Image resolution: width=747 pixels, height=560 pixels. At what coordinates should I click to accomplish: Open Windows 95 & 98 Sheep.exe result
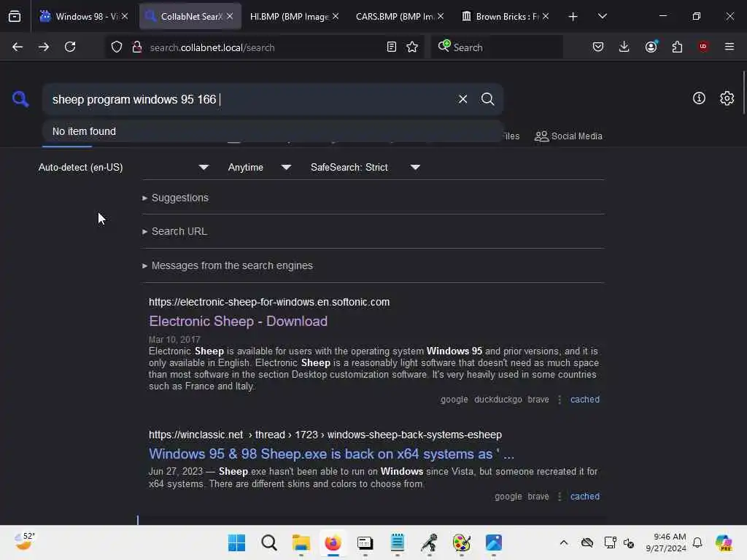point(332,454)
